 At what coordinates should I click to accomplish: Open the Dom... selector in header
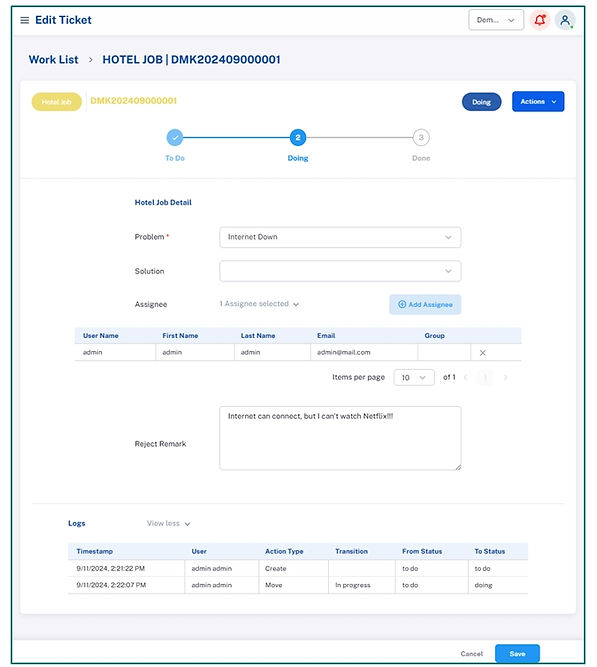tap(496, 20)
